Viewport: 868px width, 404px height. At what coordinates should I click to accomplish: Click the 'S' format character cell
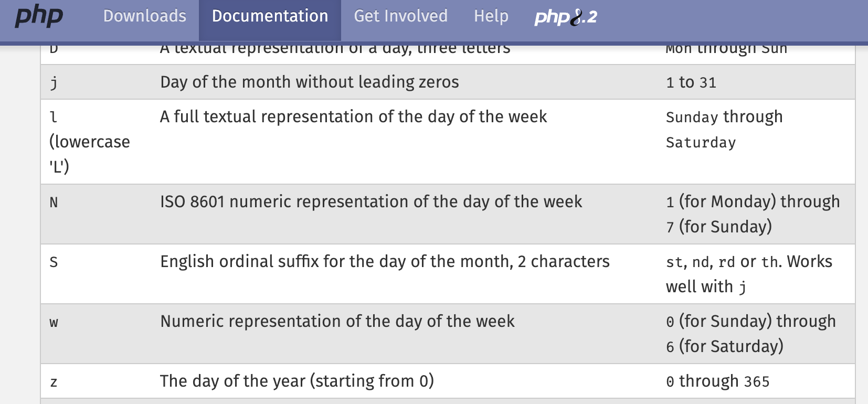pos(54,262)
